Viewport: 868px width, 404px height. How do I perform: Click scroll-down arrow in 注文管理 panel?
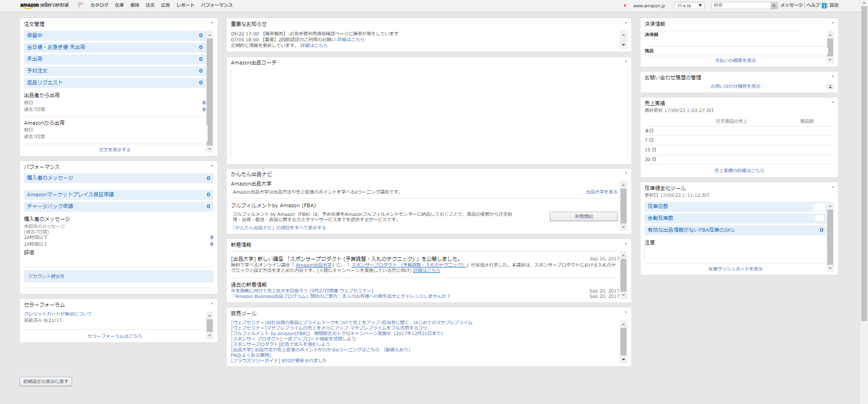[209, 149]
